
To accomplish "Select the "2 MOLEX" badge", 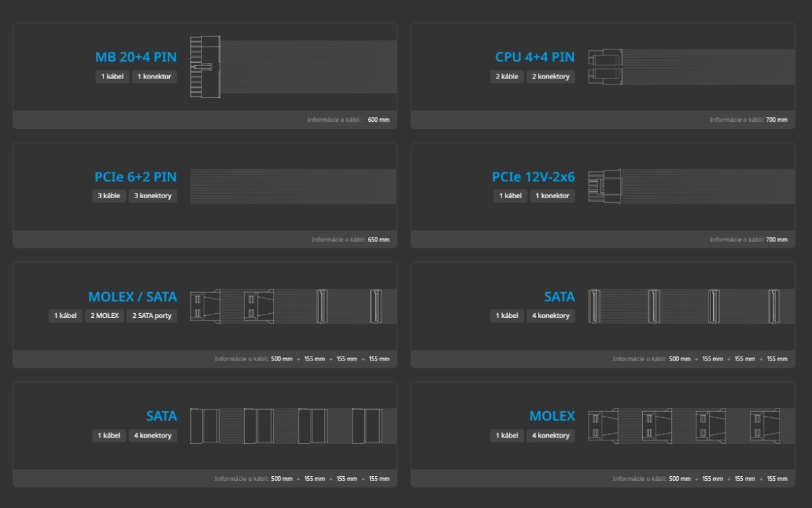I will click(x=104, y=316).
